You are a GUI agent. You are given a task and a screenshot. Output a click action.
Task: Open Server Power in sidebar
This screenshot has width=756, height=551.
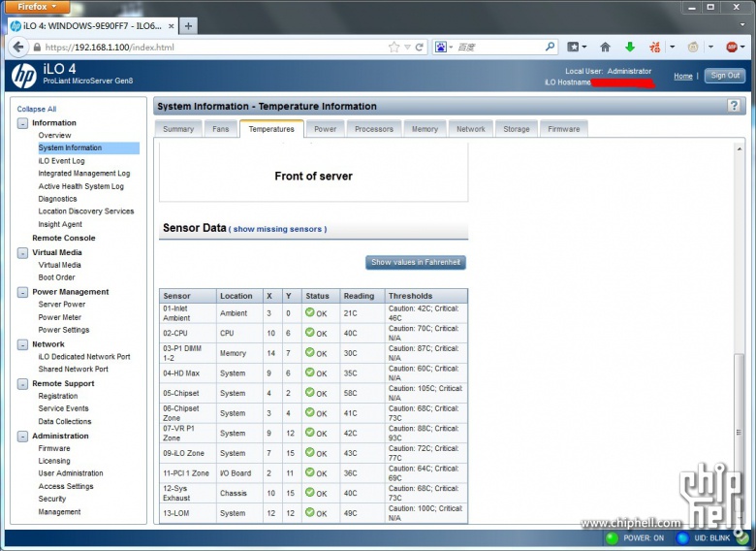(x=62, y=305)
